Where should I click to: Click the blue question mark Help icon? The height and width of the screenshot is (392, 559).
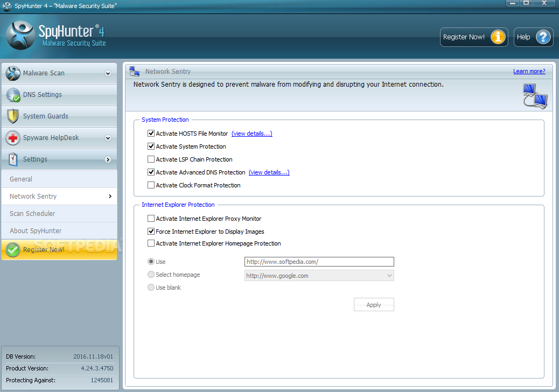pos(543,37)
